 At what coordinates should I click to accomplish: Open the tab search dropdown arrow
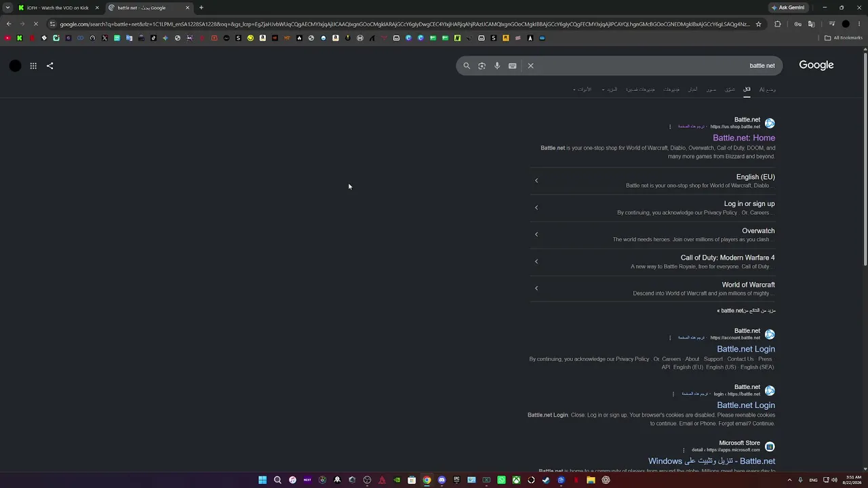tap(7, 7)
